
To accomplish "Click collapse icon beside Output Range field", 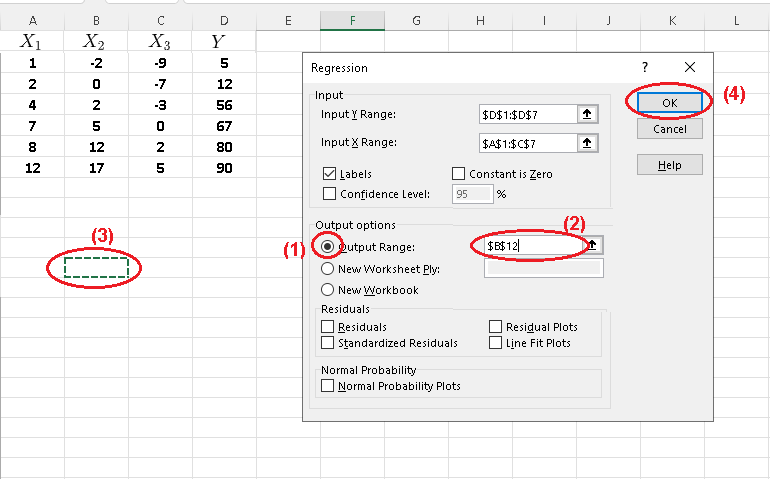I will click(594, 245).
